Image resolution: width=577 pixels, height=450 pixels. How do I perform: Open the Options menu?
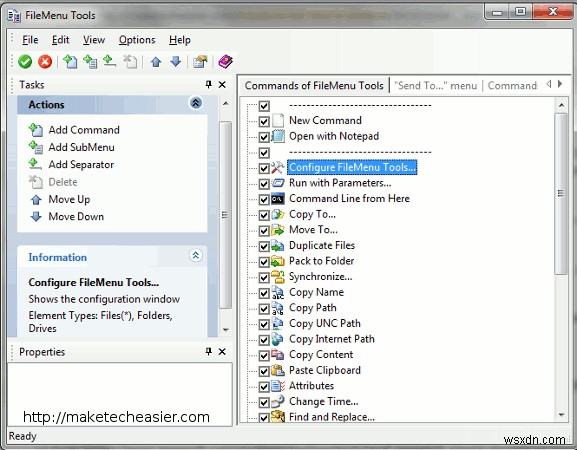click(137, 40)
